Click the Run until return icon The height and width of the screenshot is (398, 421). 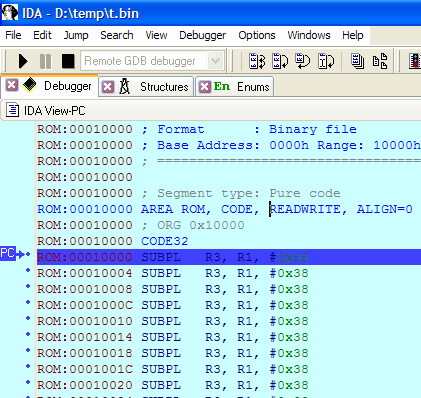[303, 61]
